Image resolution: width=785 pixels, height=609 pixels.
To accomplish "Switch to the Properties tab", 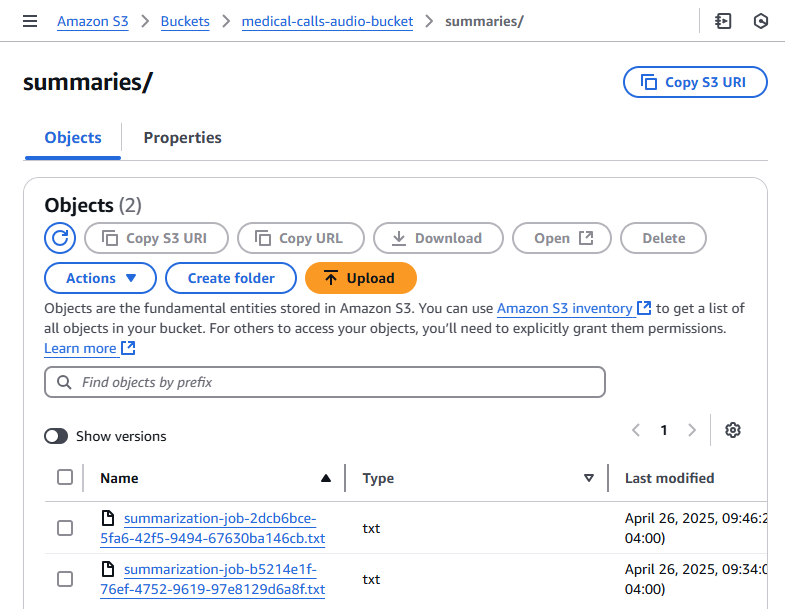I will [x=182, y=138].
